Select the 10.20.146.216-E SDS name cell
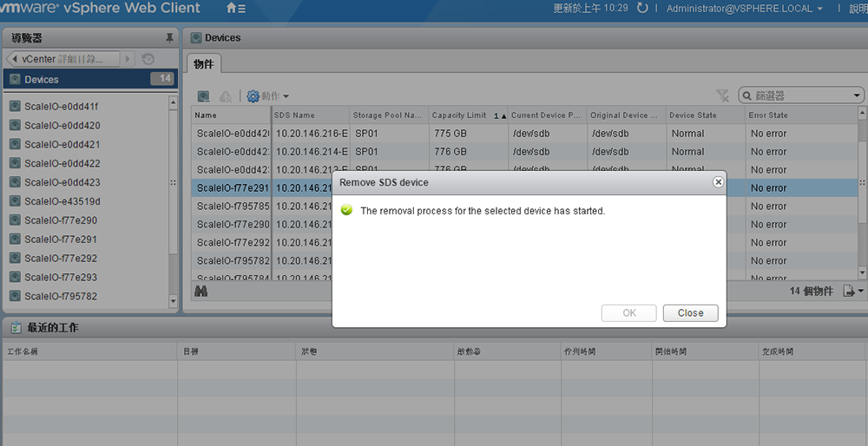The width and height of the screenshot is (868, 446). pyautogui.click(x=312, y=134)
